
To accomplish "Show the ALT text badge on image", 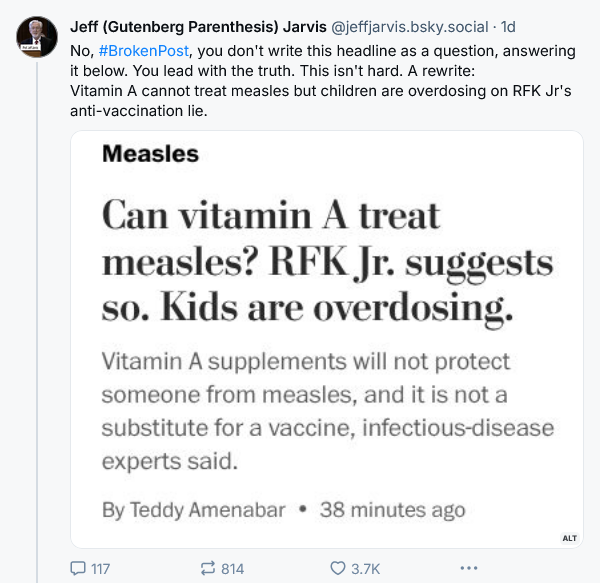I will pos(570,538).
